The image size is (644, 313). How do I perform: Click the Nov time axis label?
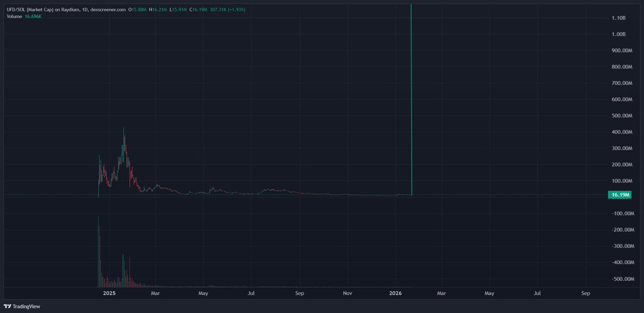click(x=348, y=294)
